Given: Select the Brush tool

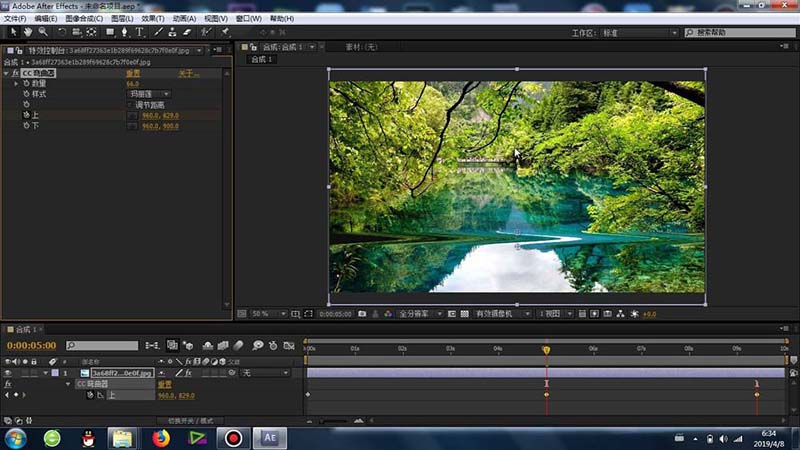Looking at the screenshot, I should click(x=158, y=32).
